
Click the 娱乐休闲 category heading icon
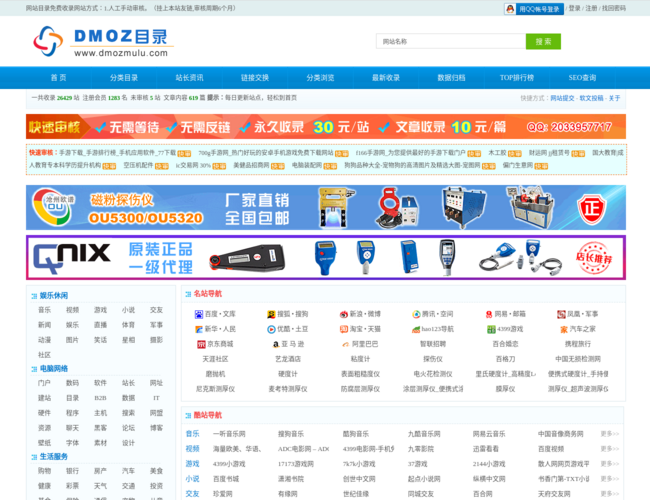pyautogui.click(x=34, y=296)
